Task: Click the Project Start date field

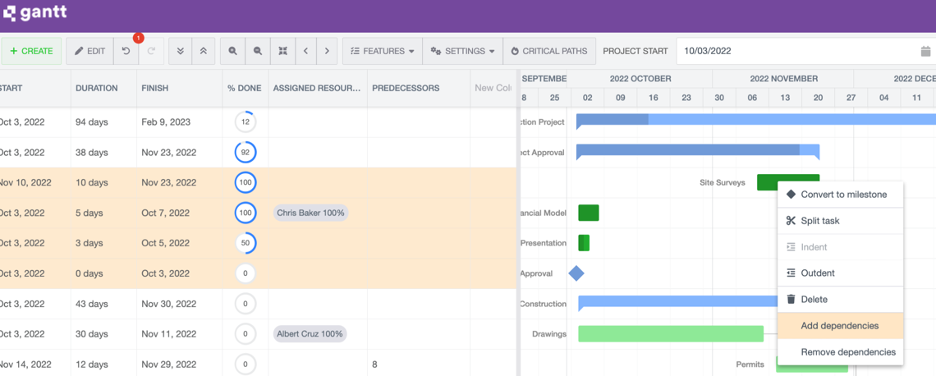Action: [x=797, y=51]
